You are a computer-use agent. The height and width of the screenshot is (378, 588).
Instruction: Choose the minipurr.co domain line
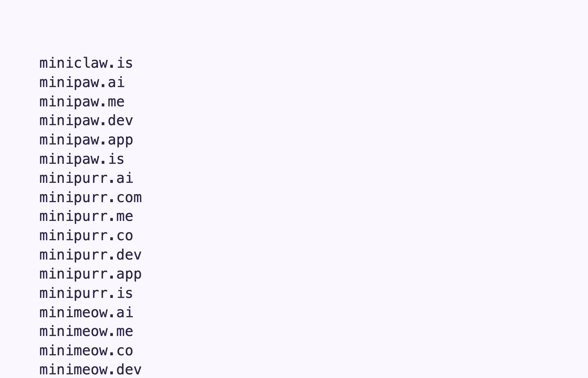86,236
